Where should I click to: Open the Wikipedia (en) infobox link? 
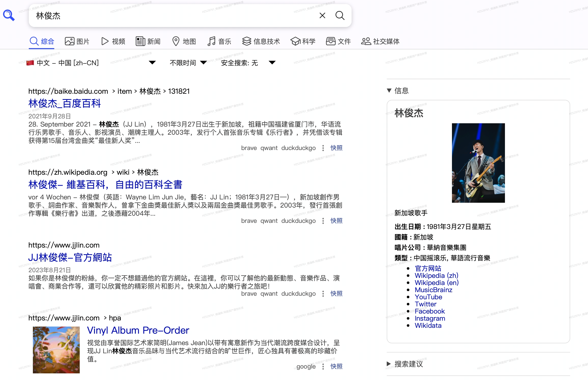pyautogui.click(x=437, y=283)
